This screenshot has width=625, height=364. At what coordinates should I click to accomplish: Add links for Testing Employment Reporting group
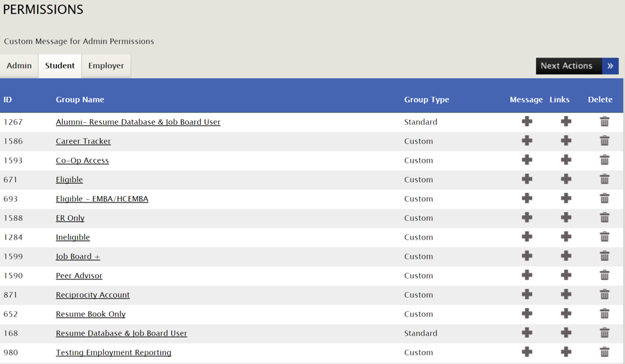566,352
